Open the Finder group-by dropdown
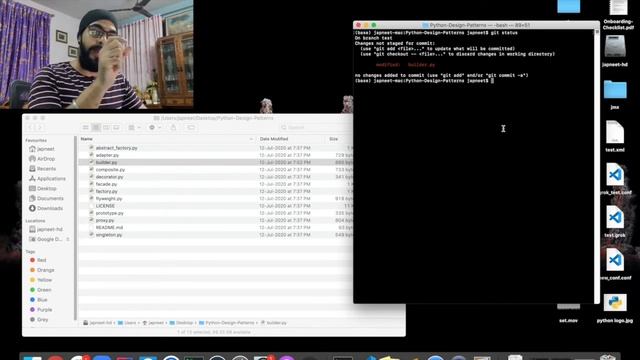The width and height of the screenshot is (640, 360). click(134, 128)
